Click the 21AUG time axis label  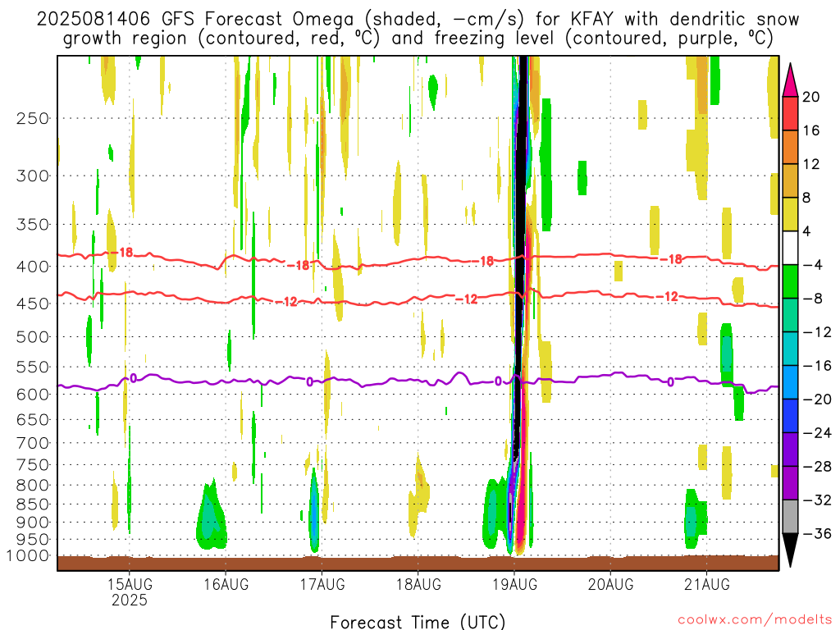tap(706, 584)
